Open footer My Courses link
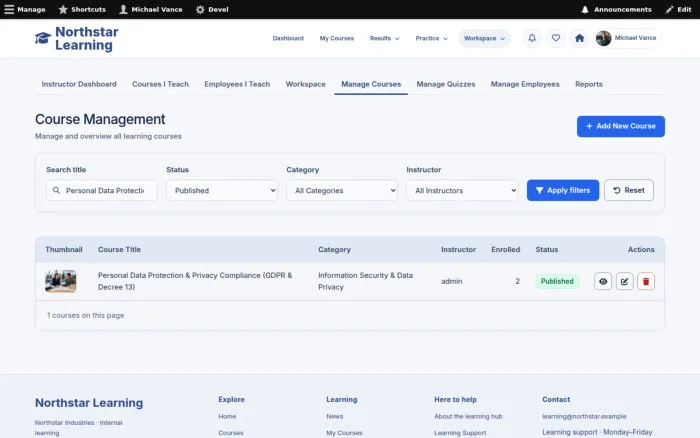700x438 pixels. click(344, 433)
